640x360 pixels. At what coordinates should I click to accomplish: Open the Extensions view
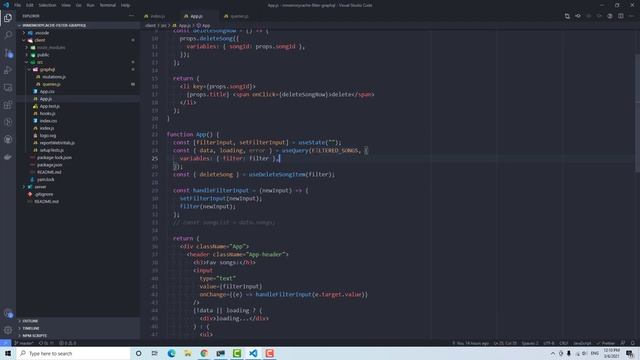click(x=8, y=105)
